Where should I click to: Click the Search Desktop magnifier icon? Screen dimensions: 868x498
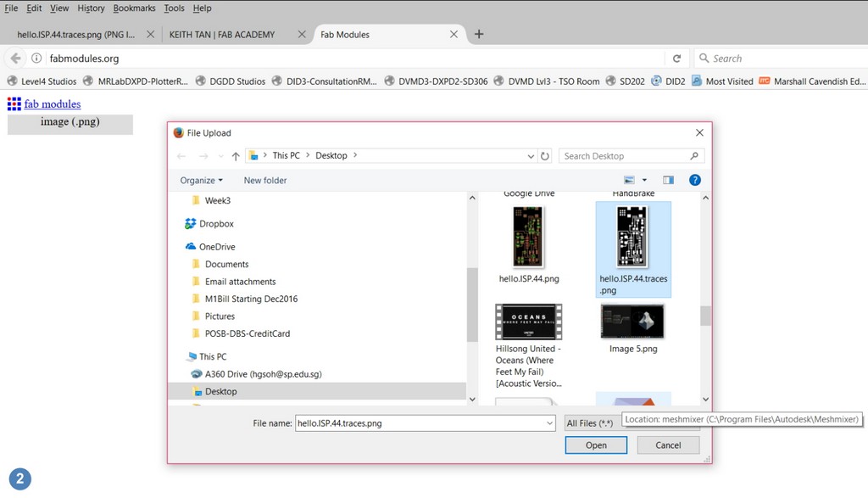(693, 156)
